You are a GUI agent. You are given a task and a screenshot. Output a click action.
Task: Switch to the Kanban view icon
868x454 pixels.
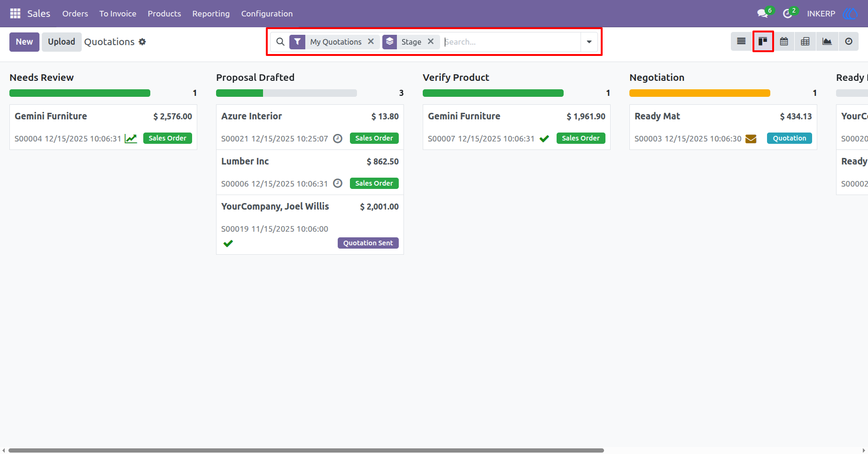(x=763, y=41)
